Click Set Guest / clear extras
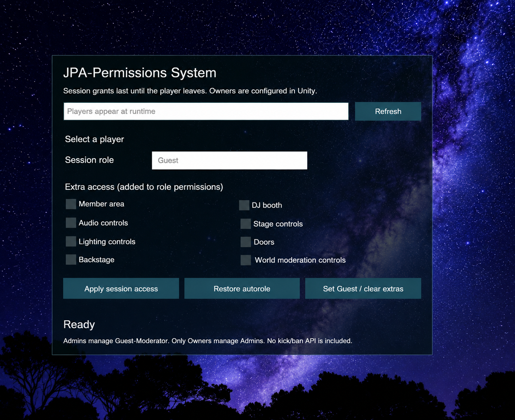 [x=363, y=288]
